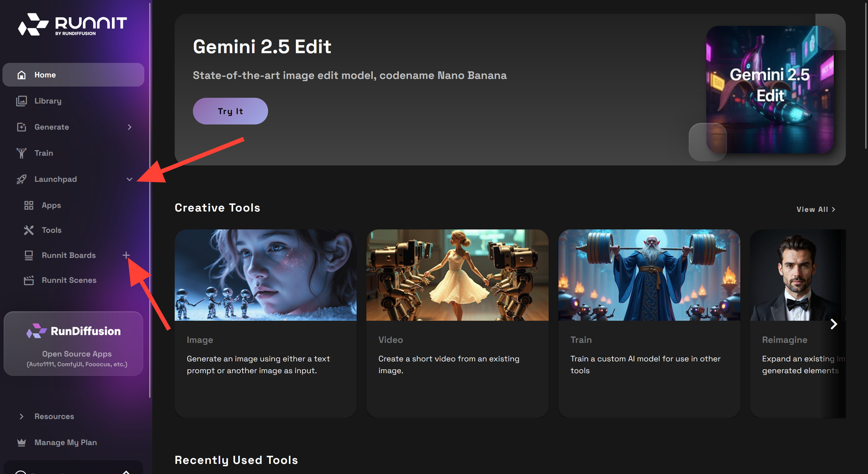Screen dimensions: 868x474
Task: Click the Gemini 2.5 Edit banner image
Action: pos(770,89)
